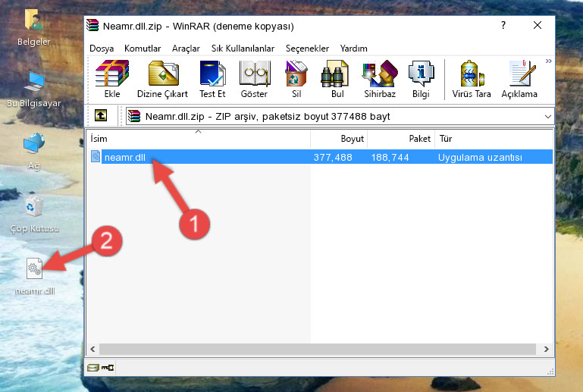Move the file list right with the scroll arrow
Screen dimensions: 583x392
[x=546, y=349]
